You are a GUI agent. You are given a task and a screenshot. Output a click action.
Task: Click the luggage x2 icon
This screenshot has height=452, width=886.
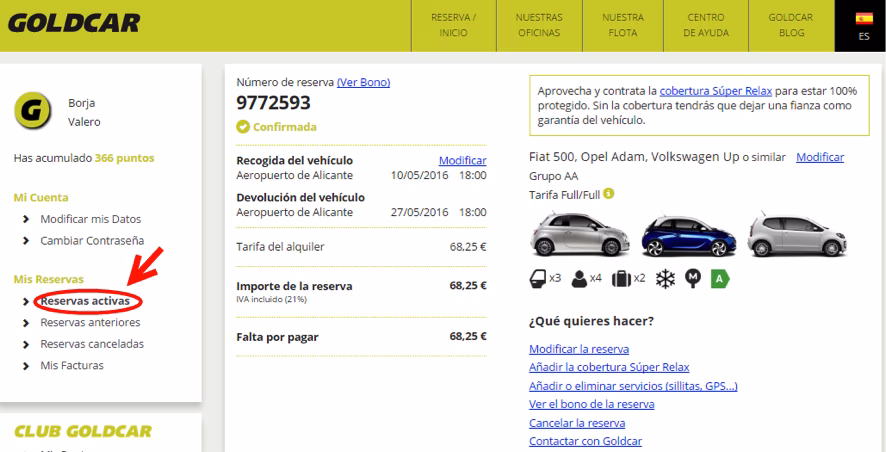(x=622, y=279)
